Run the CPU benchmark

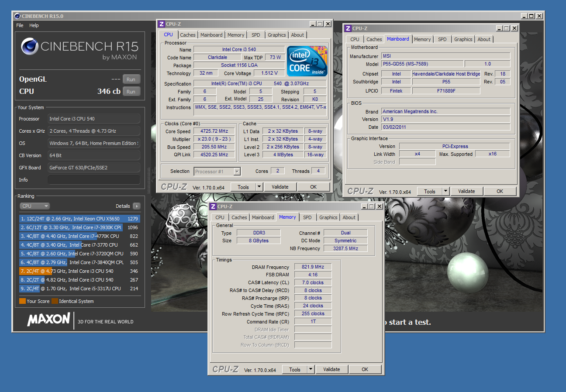pos(131,92)
